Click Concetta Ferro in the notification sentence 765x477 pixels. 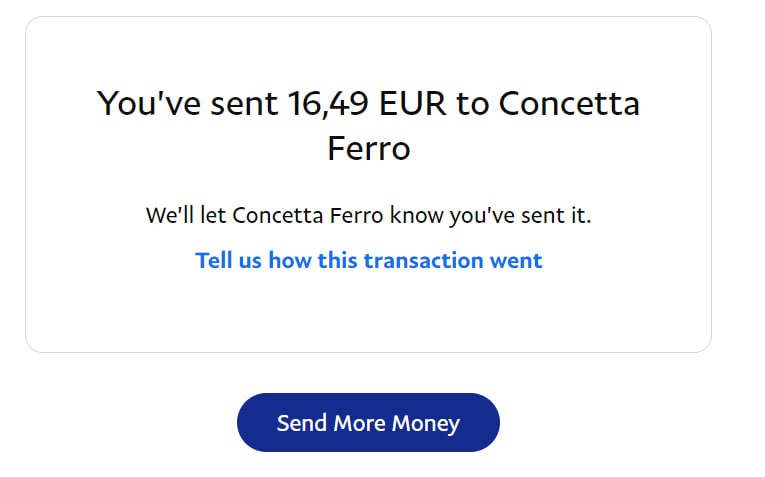coord(307,215)
